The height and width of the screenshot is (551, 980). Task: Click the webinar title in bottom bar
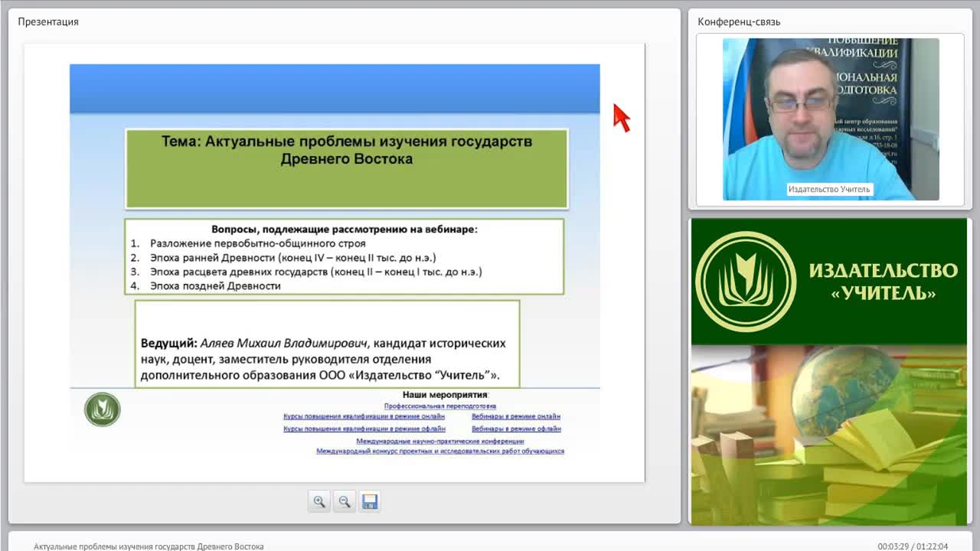[x=149, y=546]
